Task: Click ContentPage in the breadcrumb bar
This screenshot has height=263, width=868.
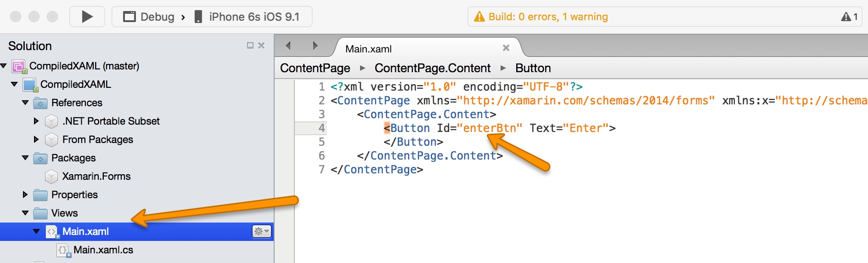Action: tap(315, 68)
